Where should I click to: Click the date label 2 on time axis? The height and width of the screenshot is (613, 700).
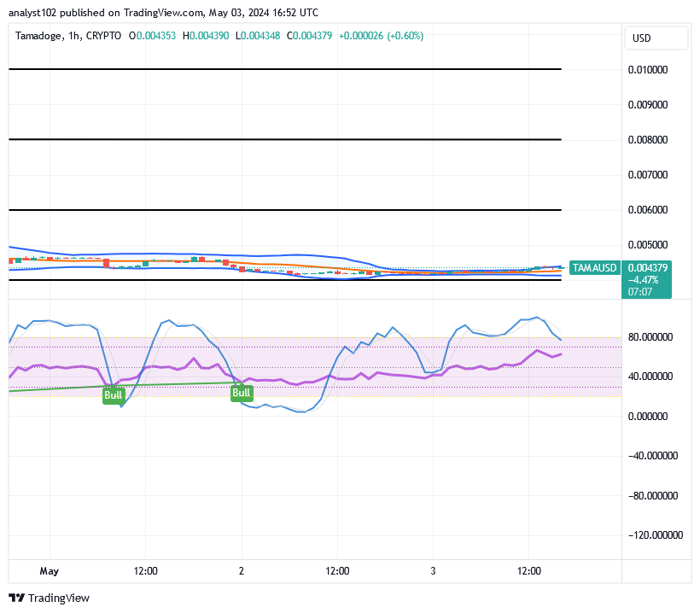coord(242,571)
